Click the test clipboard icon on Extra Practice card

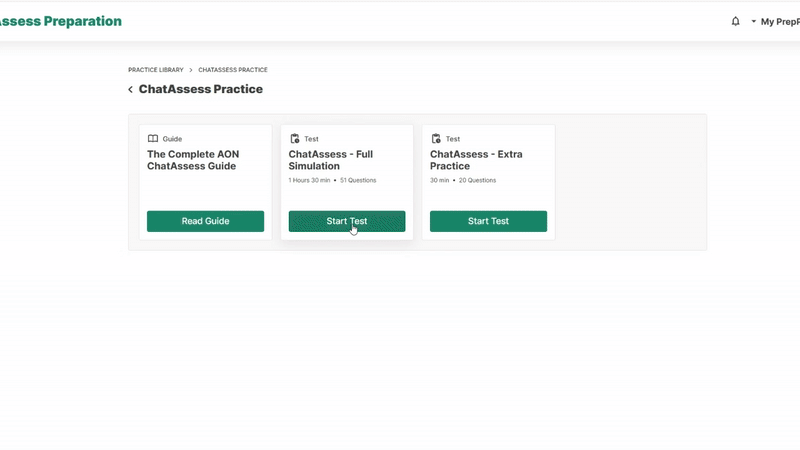[x=436, y=139]
